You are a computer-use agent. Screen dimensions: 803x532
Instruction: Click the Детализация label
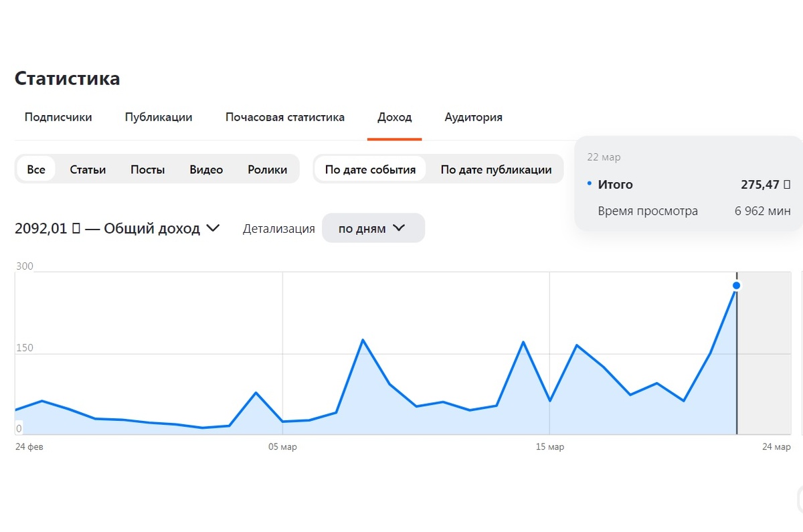coord(279,229)
